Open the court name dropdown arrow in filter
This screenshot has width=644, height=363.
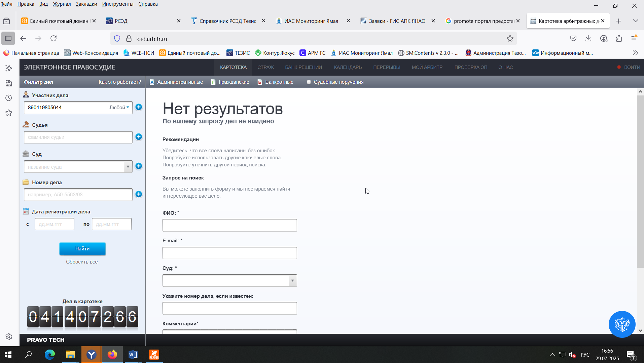pos(128,167)
